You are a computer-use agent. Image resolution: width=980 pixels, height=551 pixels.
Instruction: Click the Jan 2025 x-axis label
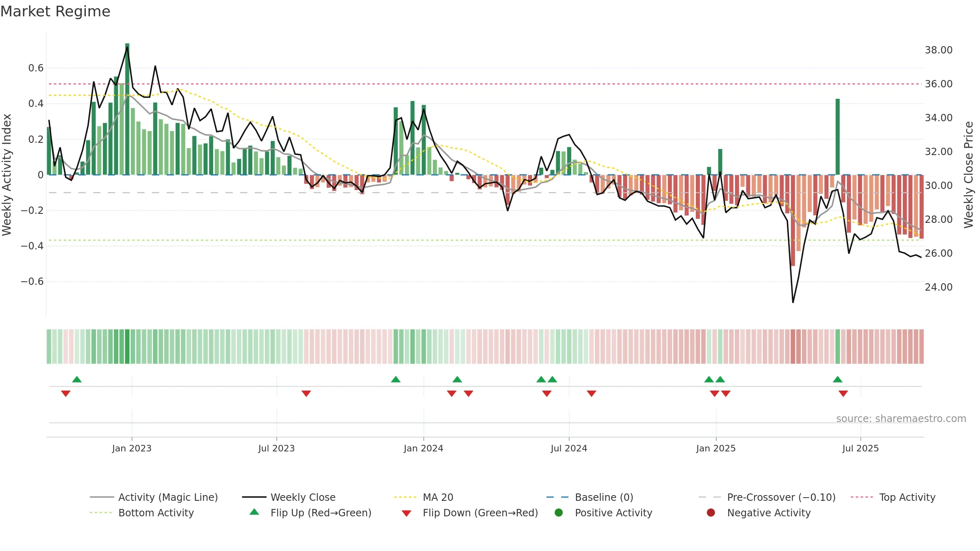coord(716,448)
